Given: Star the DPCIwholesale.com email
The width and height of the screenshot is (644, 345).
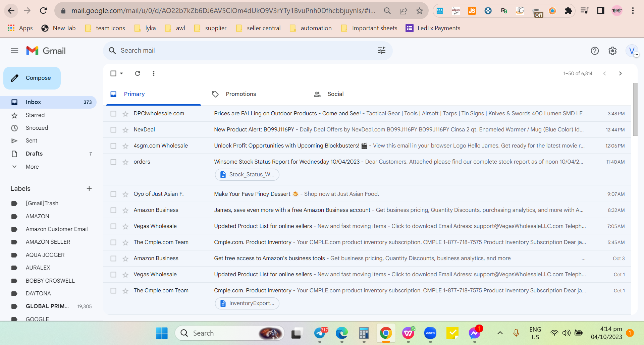Looking at the screenshot, I should tap(125, 114).
